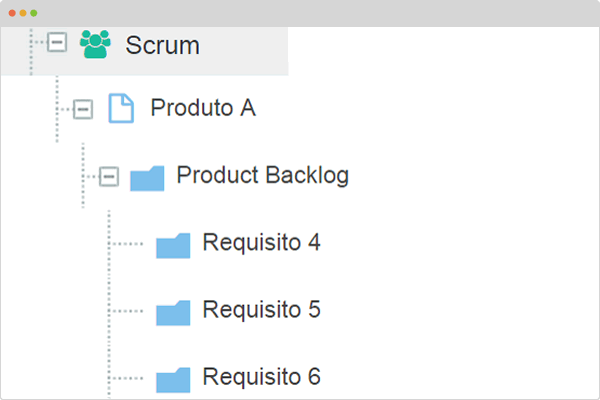Select the Scrum label in tree
Viewport: 600px width, 400px height.
[163, 45]
